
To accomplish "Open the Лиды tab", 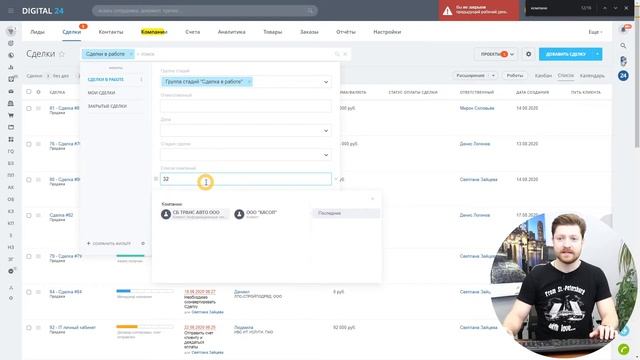I will pyautogui.click(x=38, y=32).
